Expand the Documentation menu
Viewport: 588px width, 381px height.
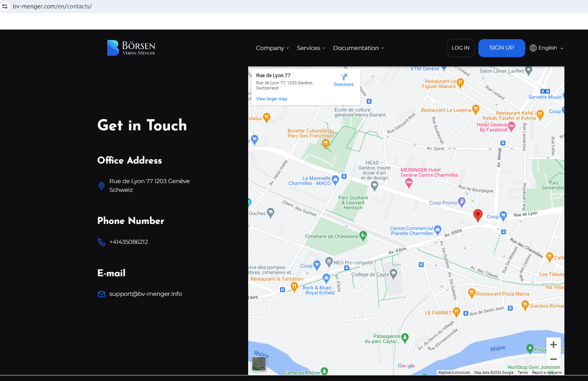coord(358,48)
